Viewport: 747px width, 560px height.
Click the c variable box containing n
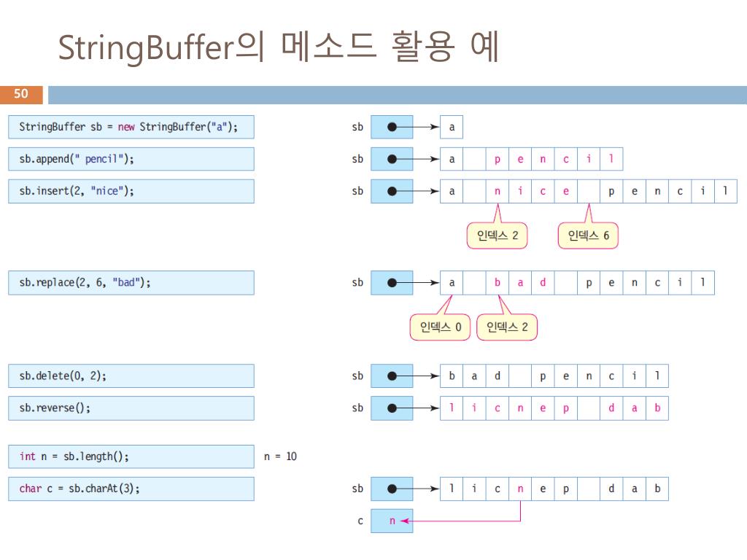392,521
